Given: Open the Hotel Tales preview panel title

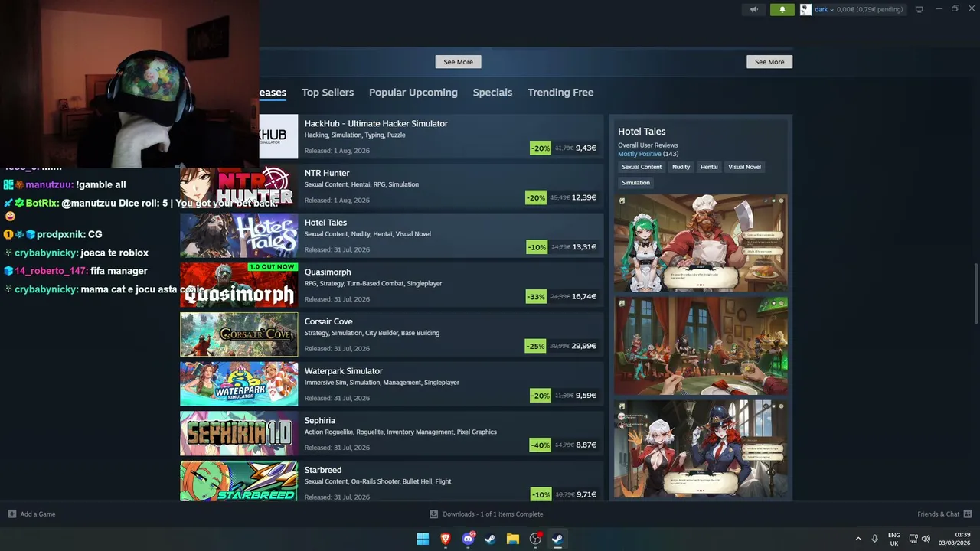Looking at the screenshot, I should (x=642, y=132).
